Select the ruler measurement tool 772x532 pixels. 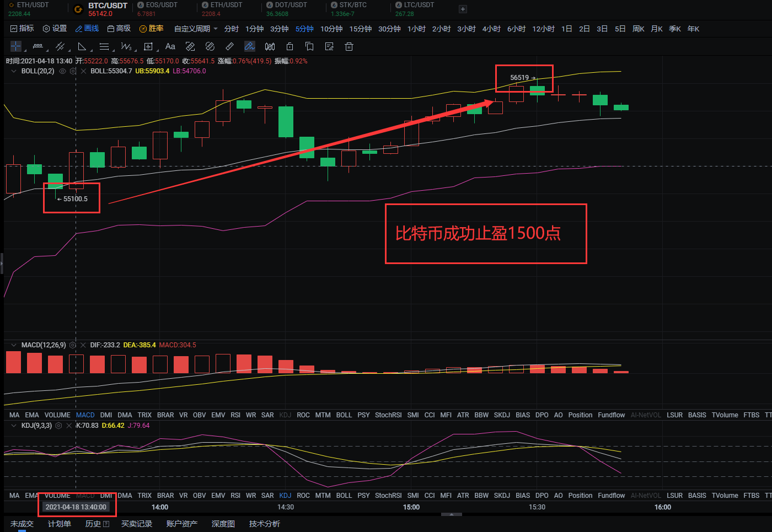(x=230, y=46)
